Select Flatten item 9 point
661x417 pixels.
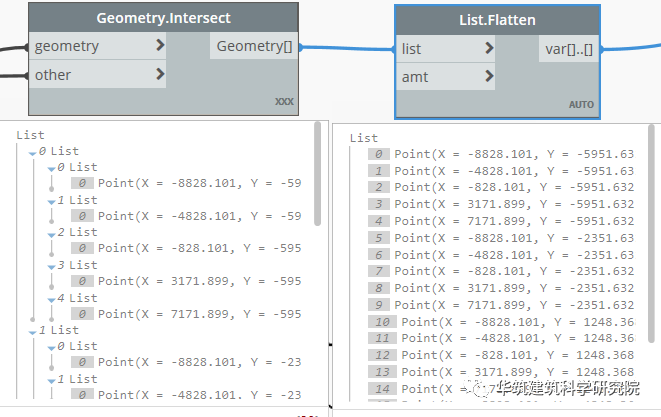[x=514, y=305]
